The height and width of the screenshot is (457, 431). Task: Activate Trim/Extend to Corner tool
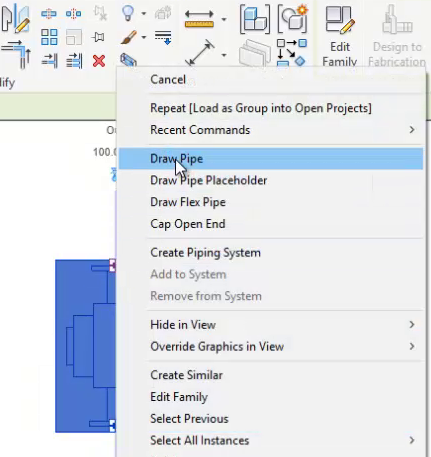[x=16, y=55]
